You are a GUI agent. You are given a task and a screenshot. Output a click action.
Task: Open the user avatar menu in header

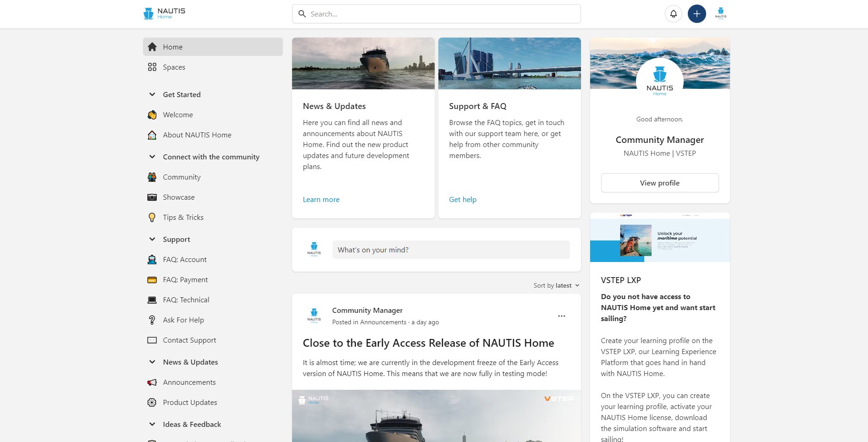(721, 14)
